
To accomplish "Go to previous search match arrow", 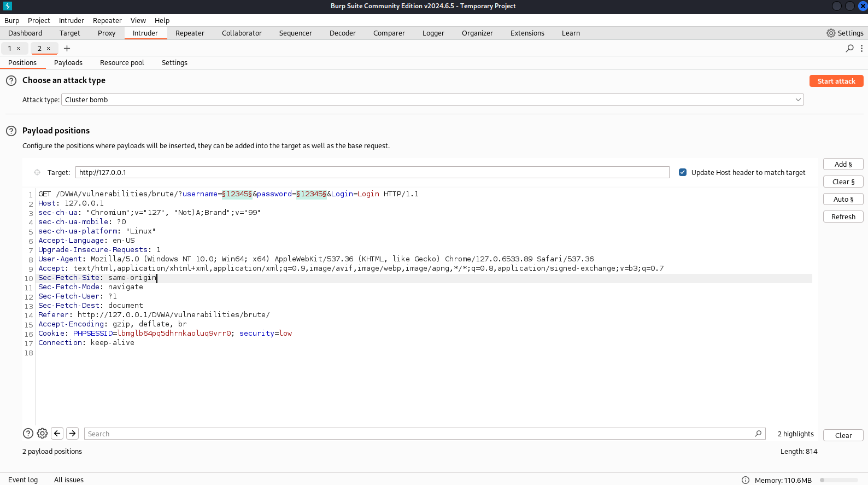I will pyautogui.click(x=57, y=434).
